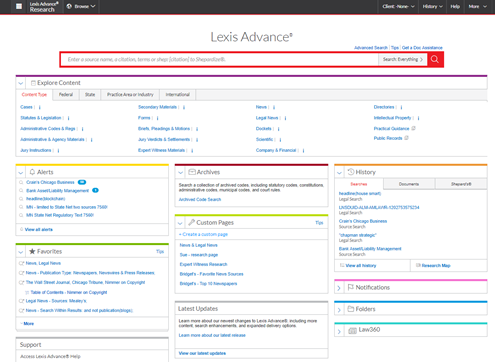Click into the main search input field
Image resolution: width=495 pixels, height=362 pixels.
pos(219,59)
